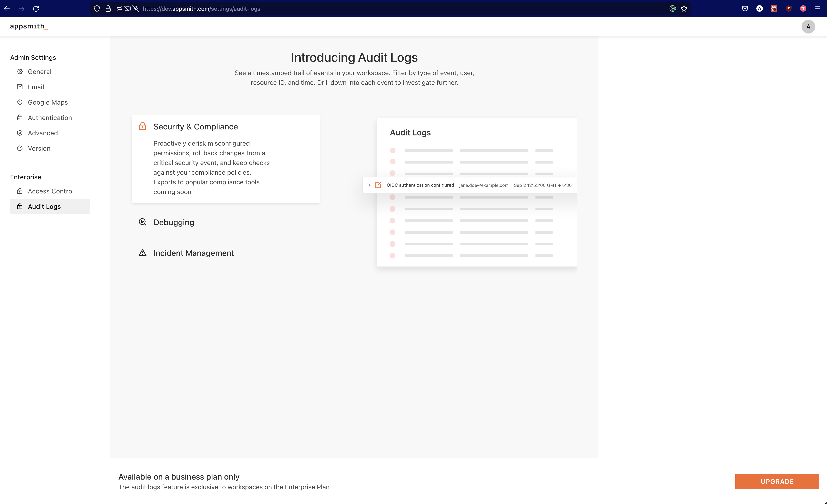827x504 pixels.
Task: Reload the page using browser refresh
Action: [36, 9]
